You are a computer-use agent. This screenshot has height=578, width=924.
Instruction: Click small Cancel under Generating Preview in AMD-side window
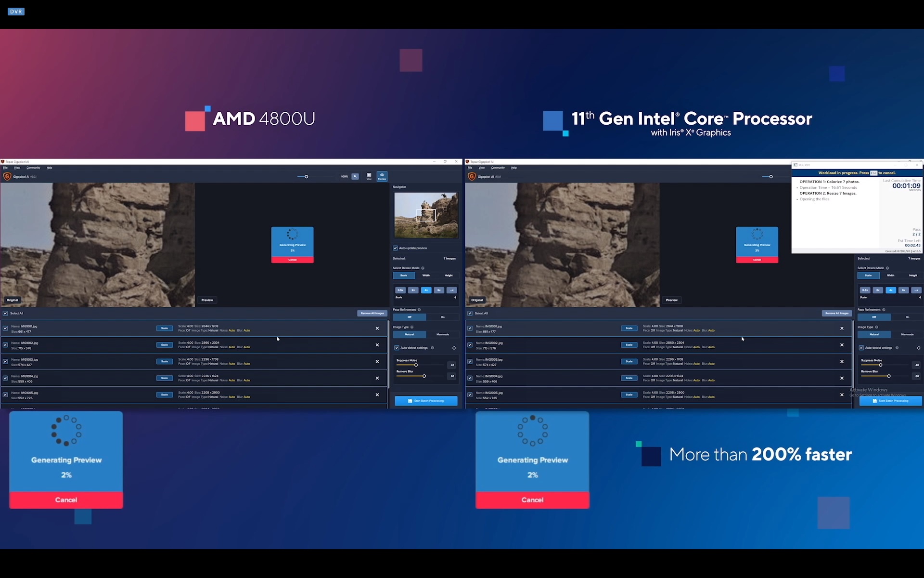click(x=293, y=260)
